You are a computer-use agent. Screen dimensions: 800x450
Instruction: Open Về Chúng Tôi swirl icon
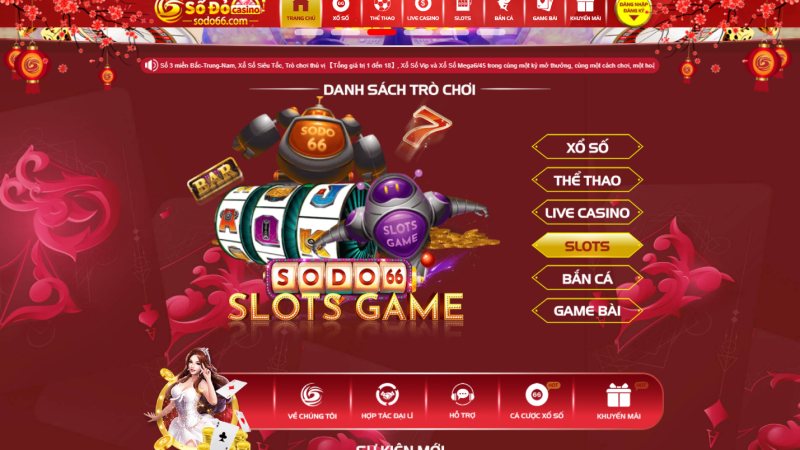[312, 394]
